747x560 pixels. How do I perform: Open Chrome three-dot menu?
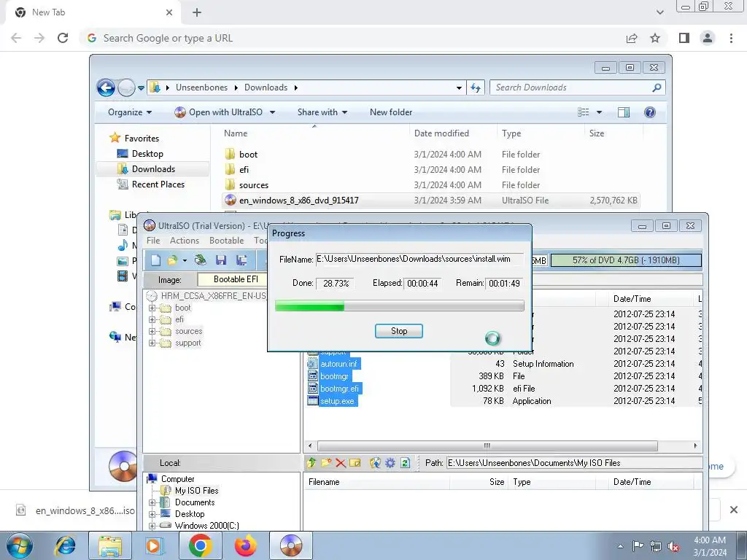click(x=731, y=38)
